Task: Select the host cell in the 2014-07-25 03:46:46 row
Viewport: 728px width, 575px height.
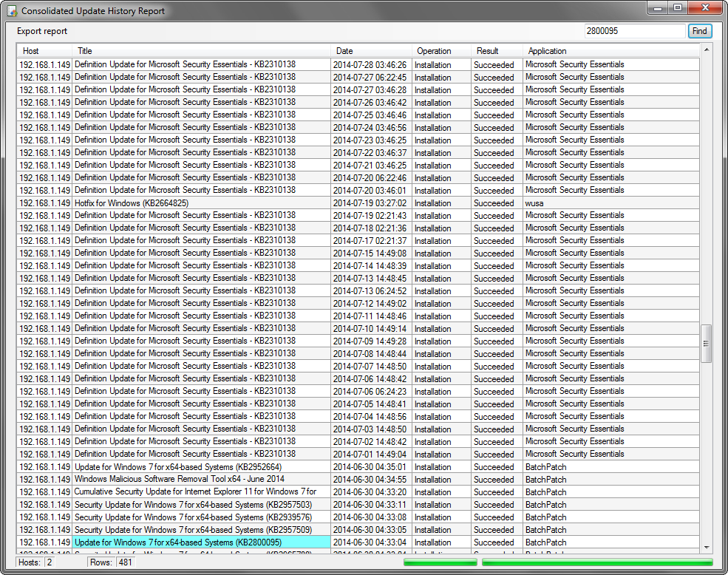Action: pyautogui.click(x=44, y=115)
